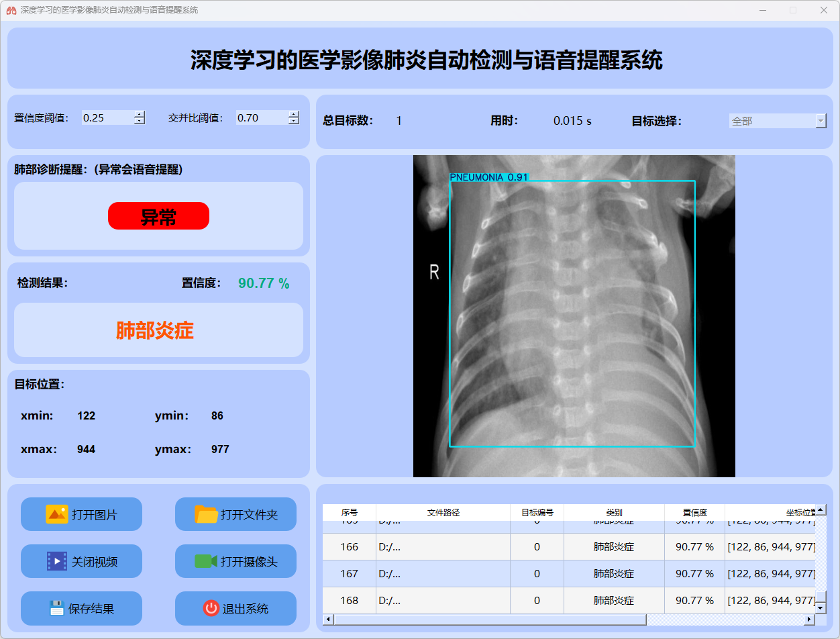
Task: Select row number 168 in results table
Action: pyautogui.click(x=350, y=601)
